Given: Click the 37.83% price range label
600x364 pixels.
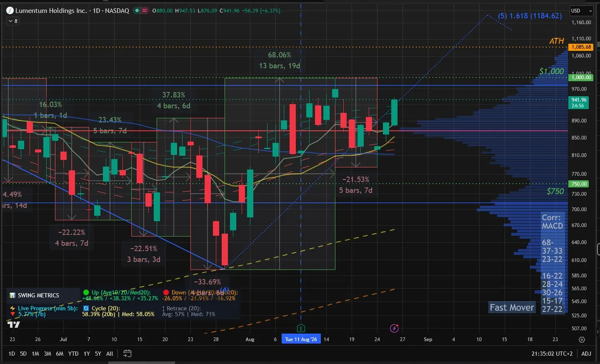Looking at the screenshot, I should [x=174, y=95].
